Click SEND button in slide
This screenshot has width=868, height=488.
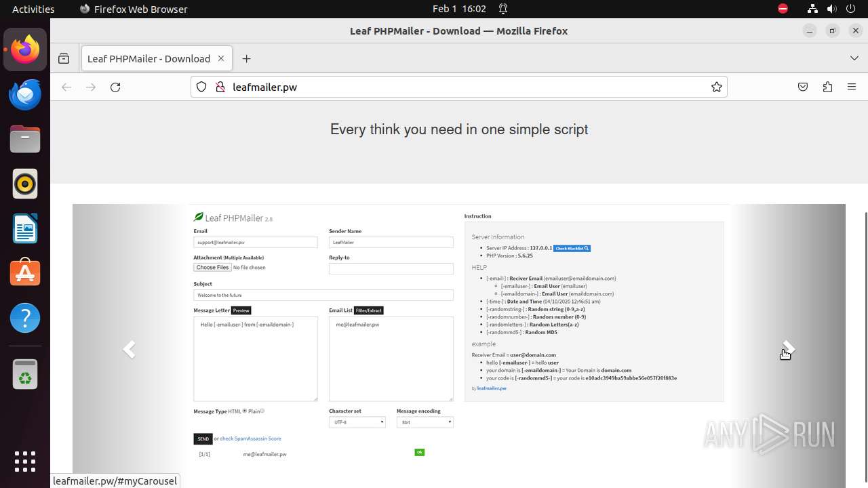click(x=203, y=439)
